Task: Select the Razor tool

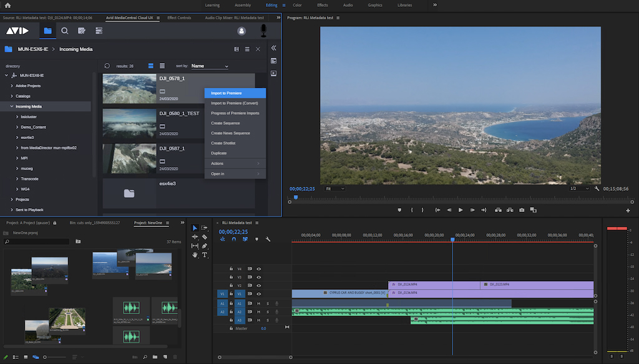Action: [x=205, y=237]
